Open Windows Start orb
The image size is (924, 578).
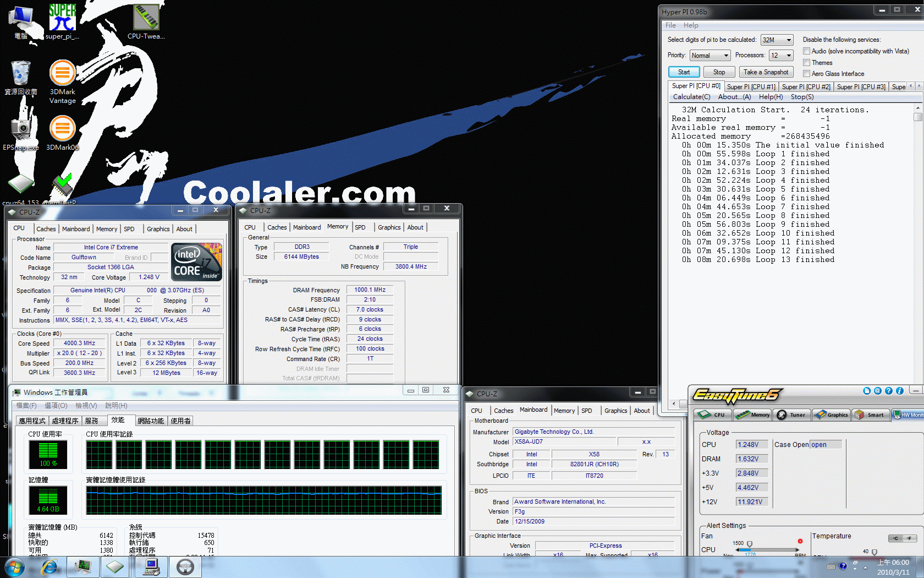coord(14,567)
